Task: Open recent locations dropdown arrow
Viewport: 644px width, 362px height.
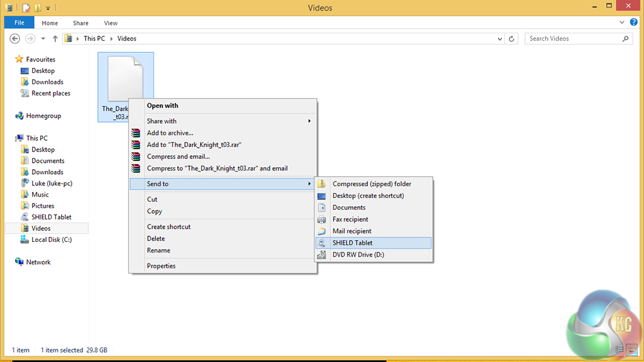Action: pyautogui.click(x=43, y=38)
